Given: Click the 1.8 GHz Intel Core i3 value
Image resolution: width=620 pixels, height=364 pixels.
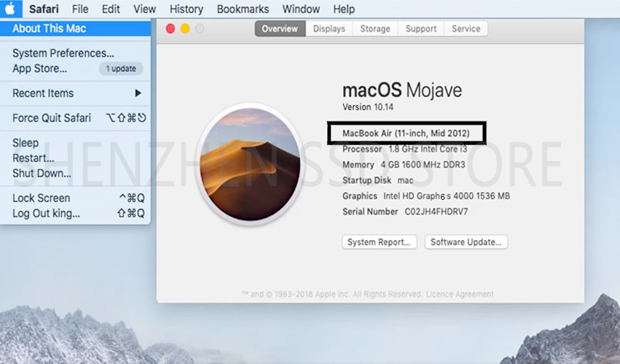Looking at the screenshot, I should tap(428, 149).
